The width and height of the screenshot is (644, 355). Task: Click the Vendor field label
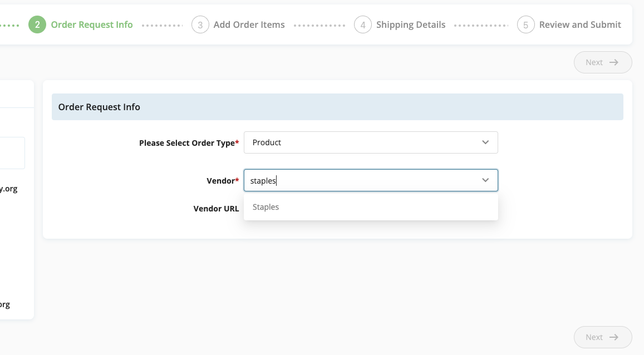223,181
